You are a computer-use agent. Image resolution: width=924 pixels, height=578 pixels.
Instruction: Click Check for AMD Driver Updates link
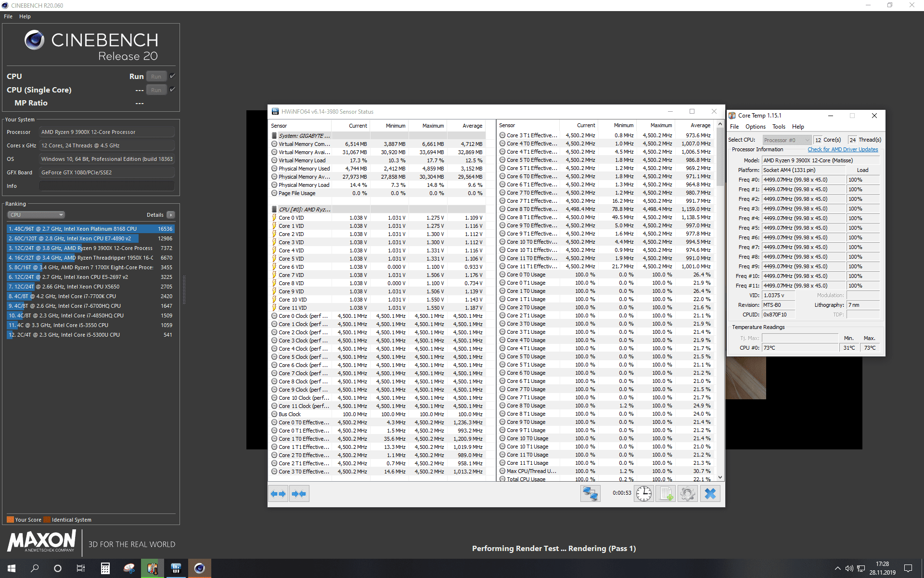[842, 150]
